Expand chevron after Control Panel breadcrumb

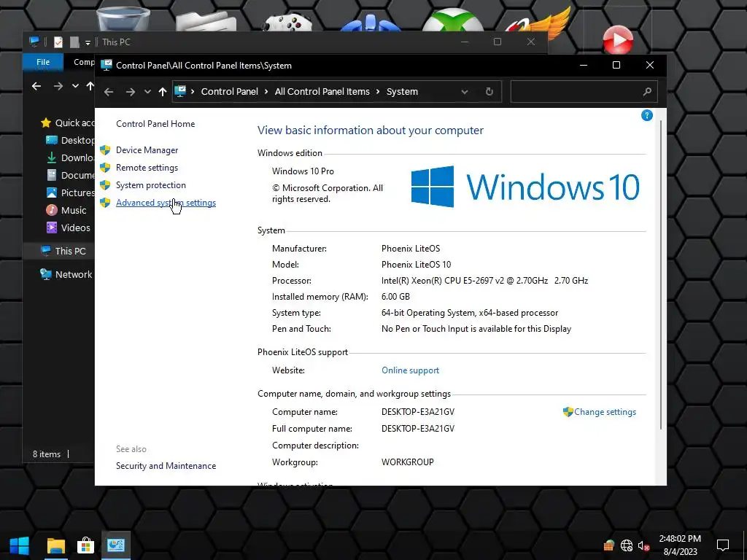click(266, 92)
